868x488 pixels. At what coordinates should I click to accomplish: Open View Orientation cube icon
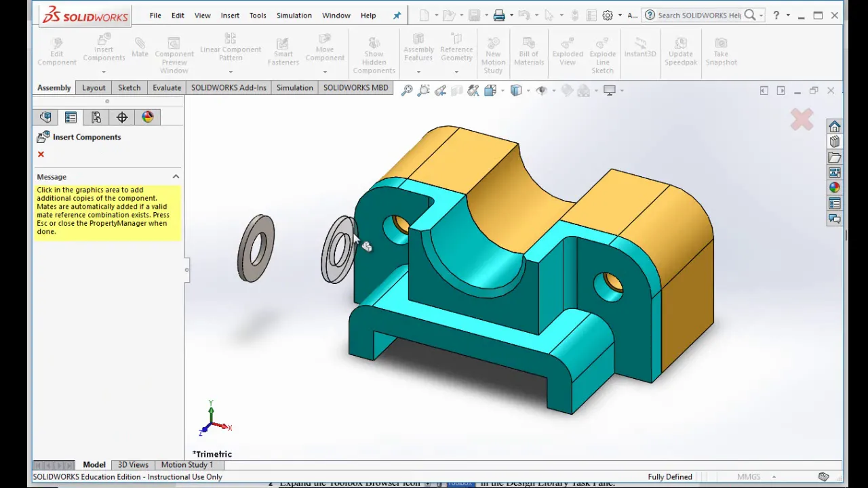pyautogui.click(x=490, y=90)
